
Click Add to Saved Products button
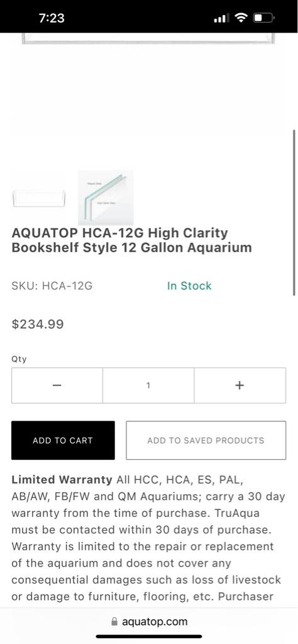click(206, 440)
